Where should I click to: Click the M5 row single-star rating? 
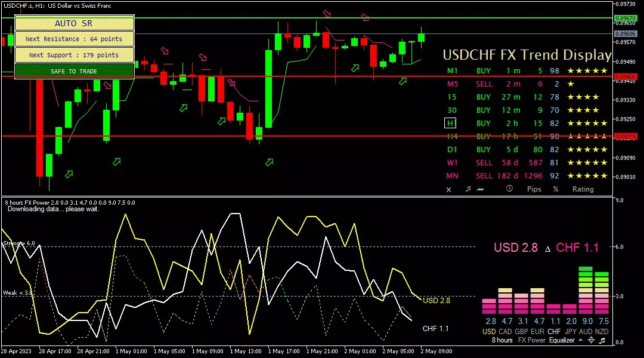[571, 84]
